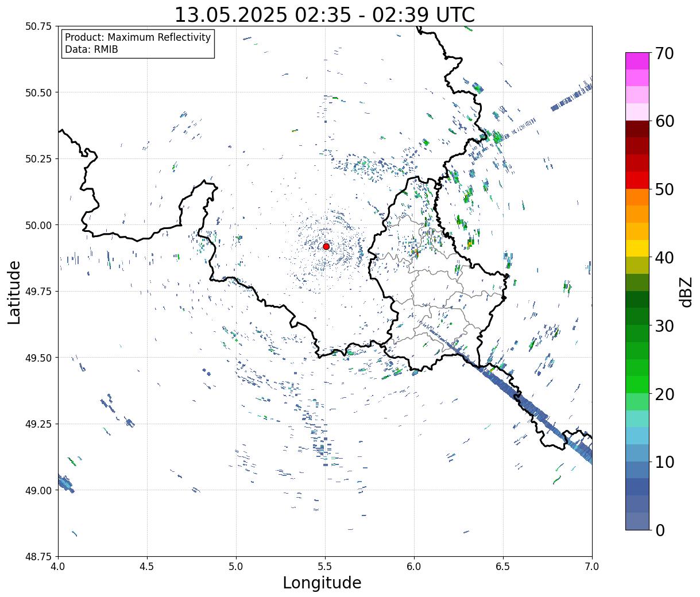Screen dimensions: 700x597
Task: Click the colorbar tick label 0
Action: click(660, 530)
